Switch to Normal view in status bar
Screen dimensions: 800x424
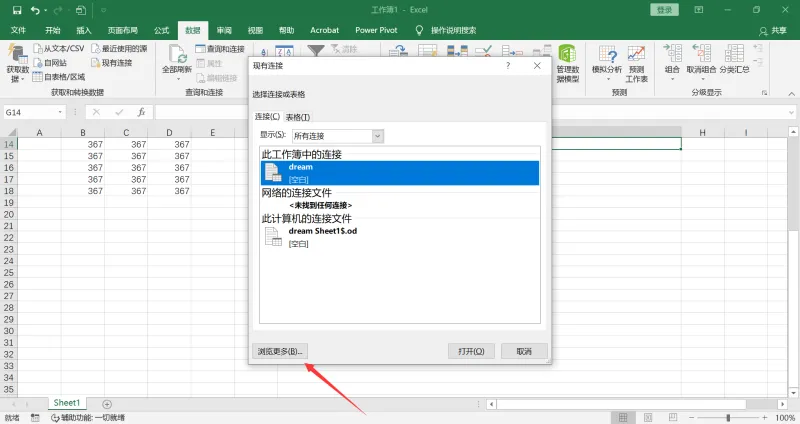tap(623, 418)
